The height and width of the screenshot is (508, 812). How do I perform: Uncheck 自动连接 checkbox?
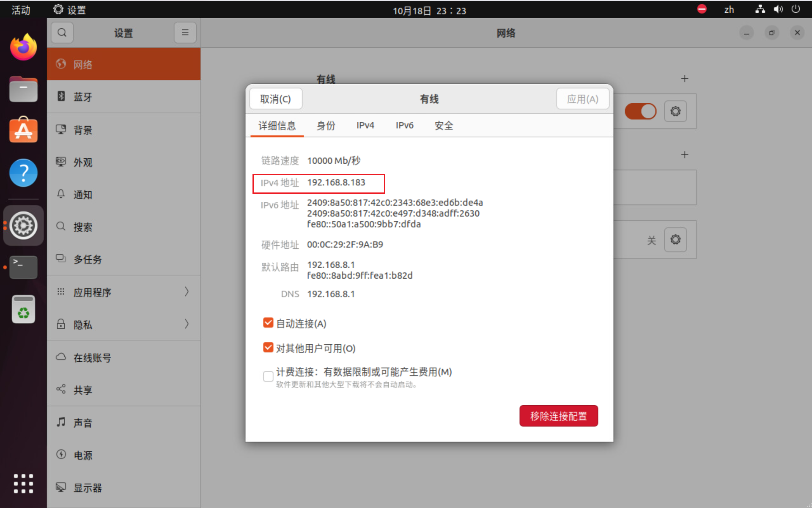268,323
